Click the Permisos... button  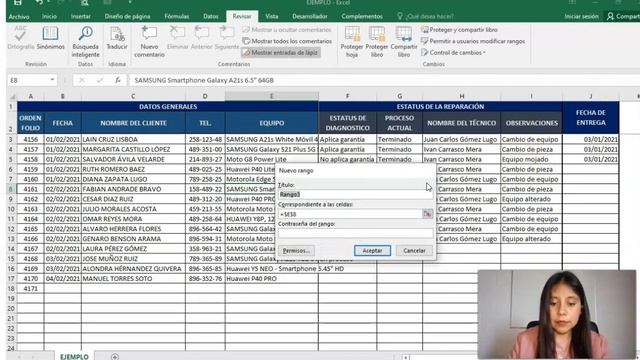click(x=296, y=251)
